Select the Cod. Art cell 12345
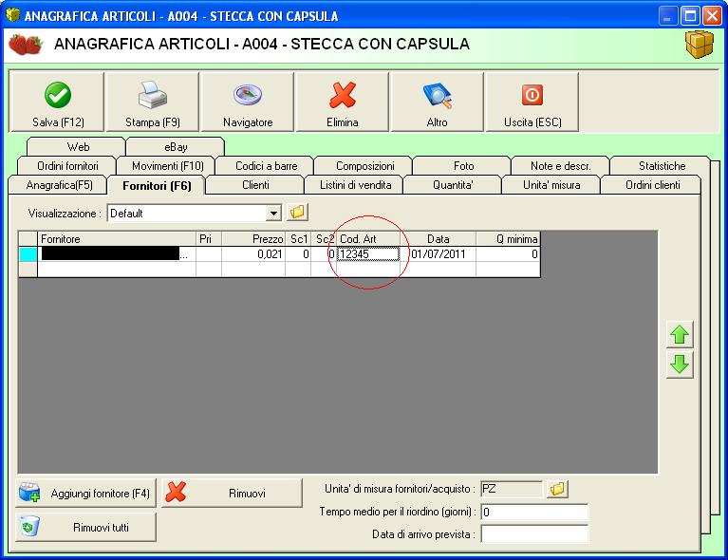This screenshot has width=728, height=560. point(367,254)
